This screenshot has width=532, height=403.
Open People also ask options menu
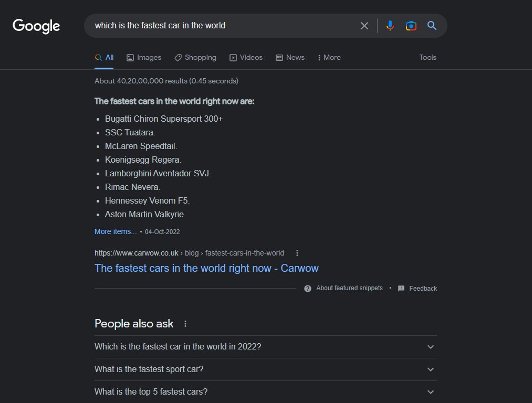pos(185,324)
